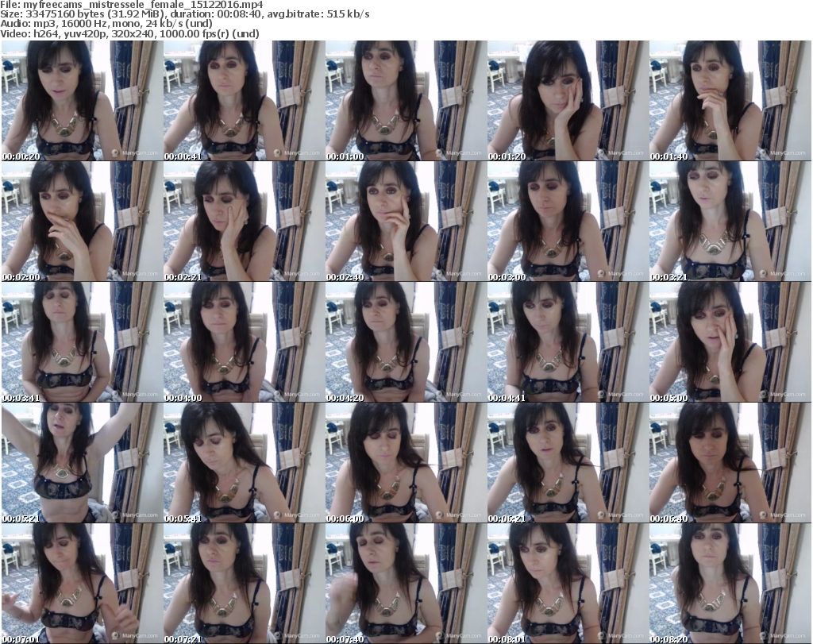
Task: Select the thumbnail stamped 00:05:21
Action: [82, 462]
